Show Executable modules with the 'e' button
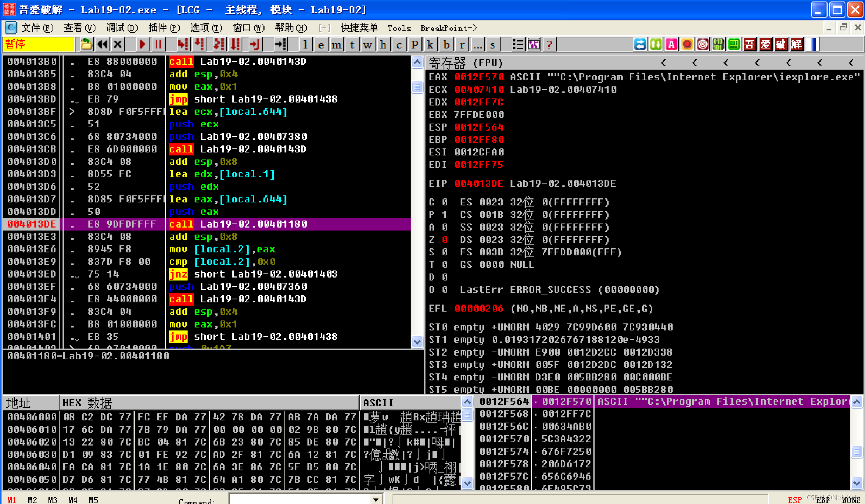 pyautogui.click(x=321, y=44)
